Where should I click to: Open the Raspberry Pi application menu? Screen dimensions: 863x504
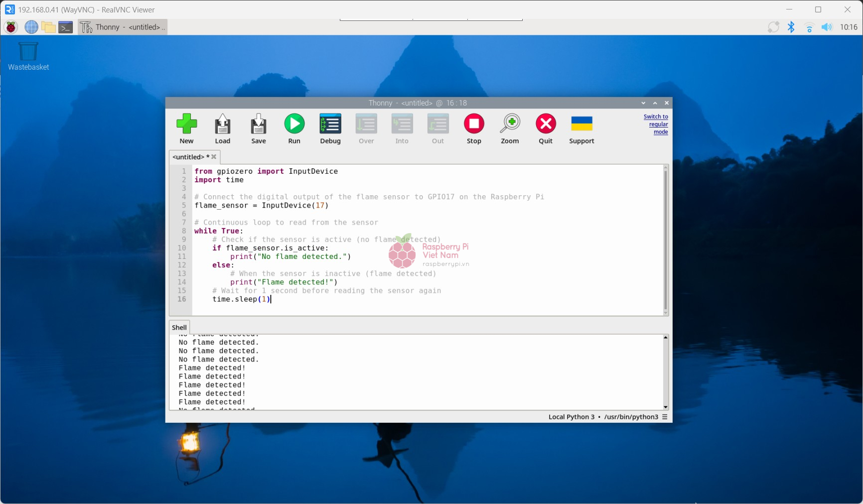tap(11, 27)
